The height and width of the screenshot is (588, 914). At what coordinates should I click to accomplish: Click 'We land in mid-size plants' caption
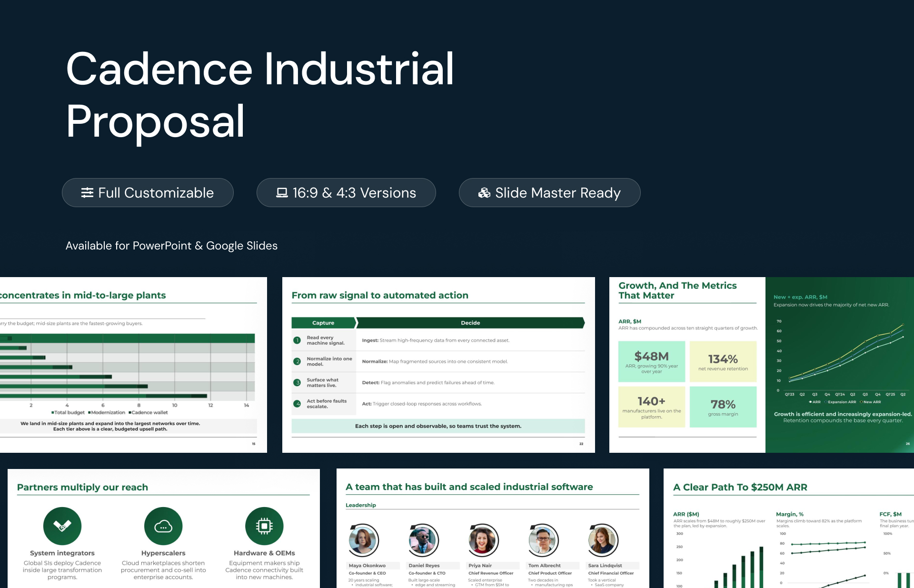110,426
